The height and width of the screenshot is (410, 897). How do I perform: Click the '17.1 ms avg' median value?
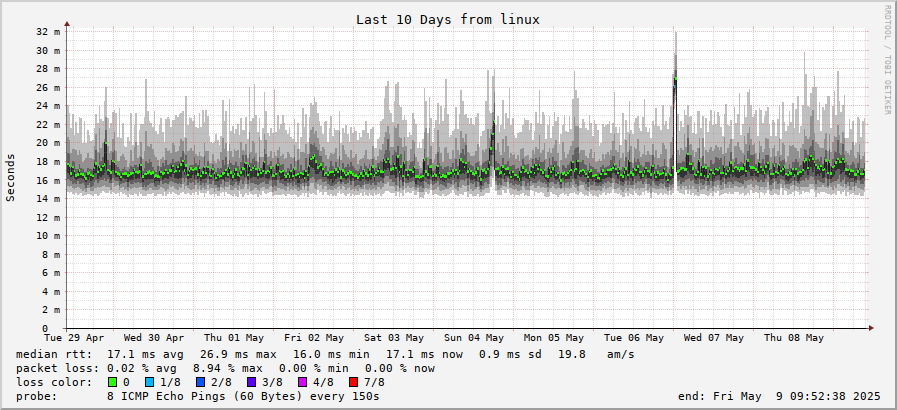click(x=145, y=355)
